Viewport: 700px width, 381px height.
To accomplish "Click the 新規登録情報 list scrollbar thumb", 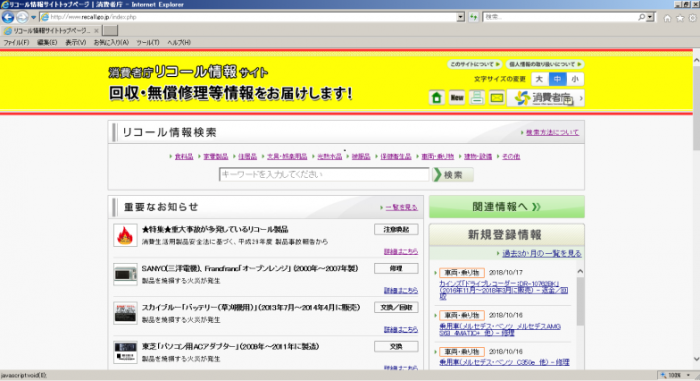I will click(580, 301).
